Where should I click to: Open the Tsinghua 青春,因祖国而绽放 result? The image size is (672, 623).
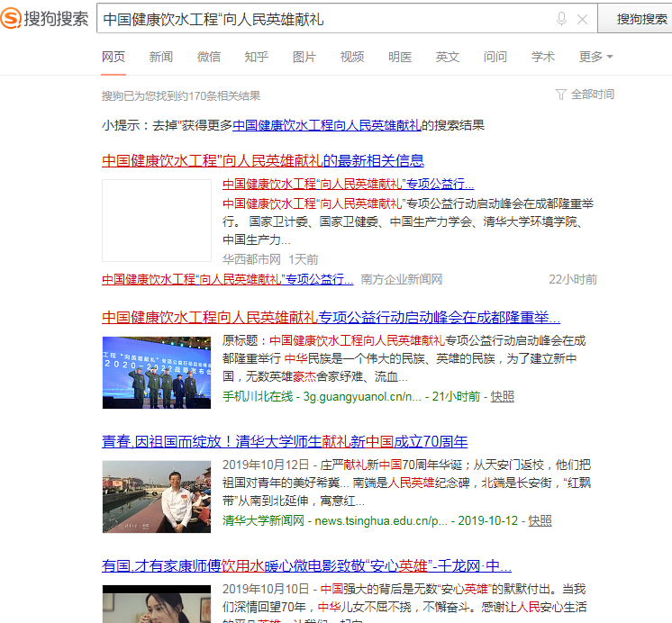285,442
